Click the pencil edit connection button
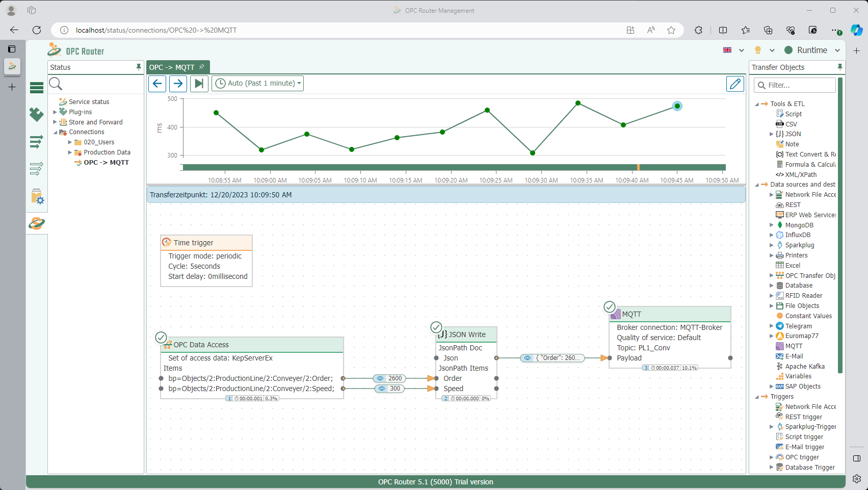The height and width of the screenshot is (490, 868). (x=735, y=84)
